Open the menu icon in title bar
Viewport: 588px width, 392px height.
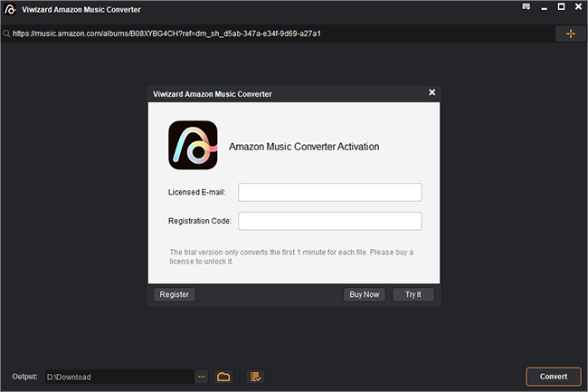coord(526,6)
